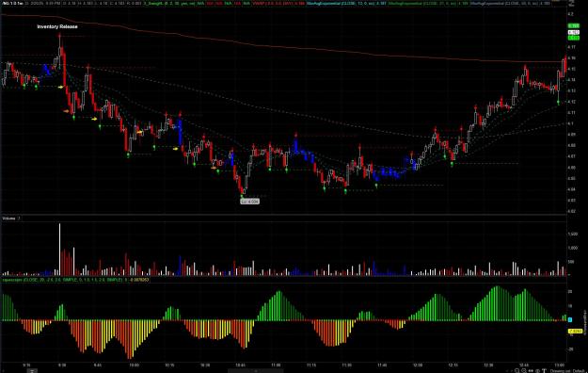Click the zoom in magnifier icon
Viewport: 588px width, 373px height.
[516, 371]
